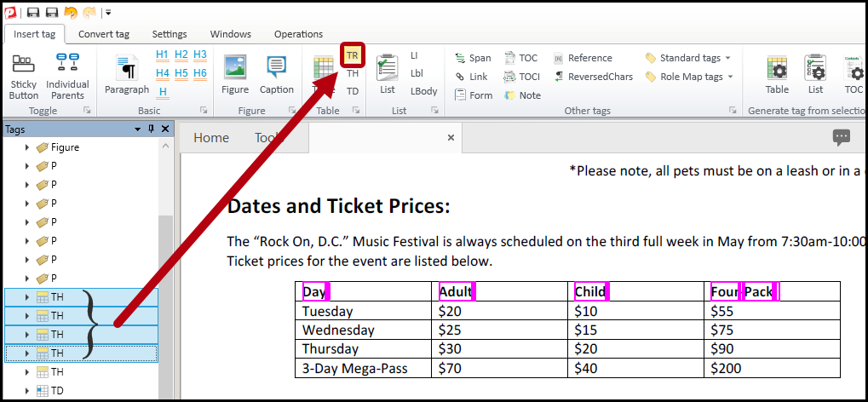Switch to the Insert tag ribbon tab
The width and height of the screenshot is (868, 402).
[34, 34]
